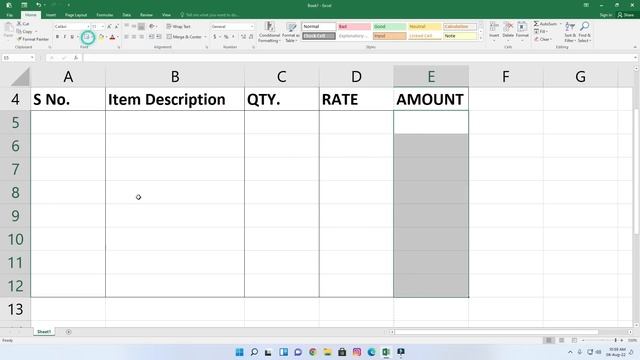The width and height of the screenshot is (640, 360).
Task: Open the Find & Select menu
Action: [x=584, y=32]
